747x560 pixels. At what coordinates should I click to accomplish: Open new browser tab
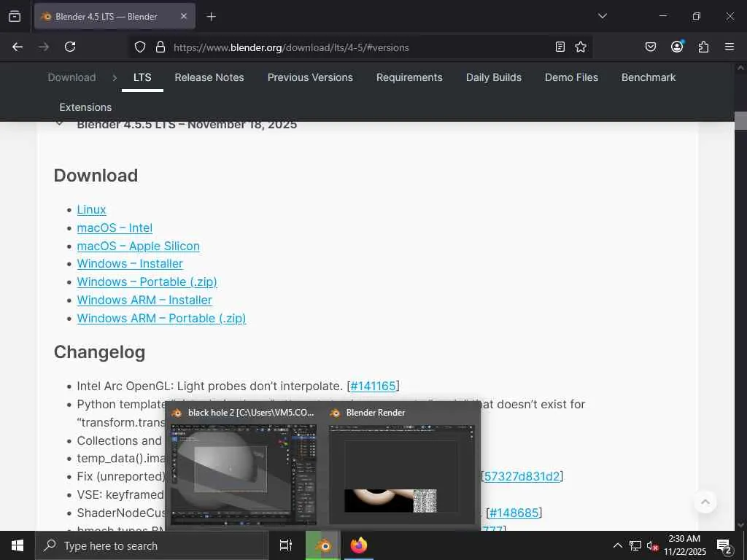[x=211, y=17]
